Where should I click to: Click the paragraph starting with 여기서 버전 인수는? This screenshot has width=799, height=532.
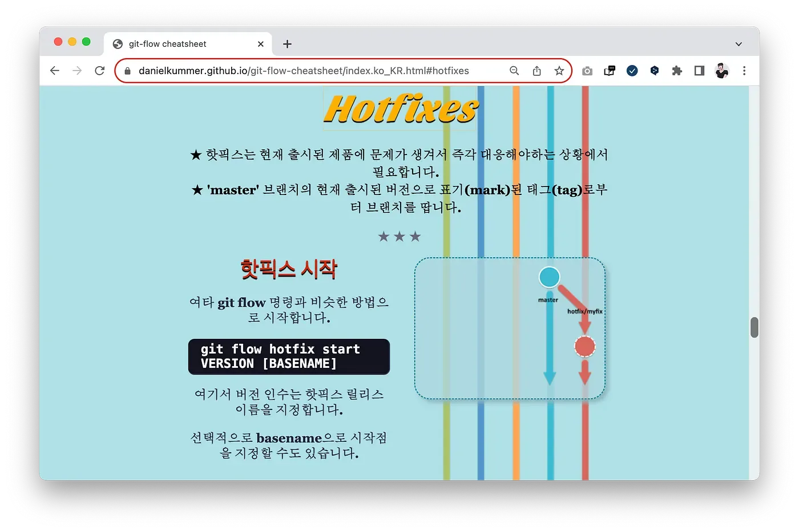coord(289,402)
